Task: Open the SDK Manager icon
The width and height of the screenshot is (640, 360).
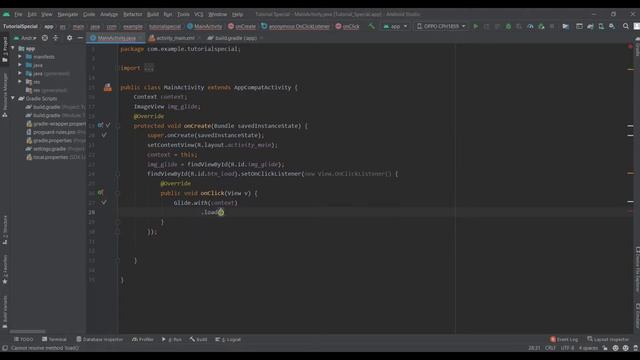Action: 612,26
